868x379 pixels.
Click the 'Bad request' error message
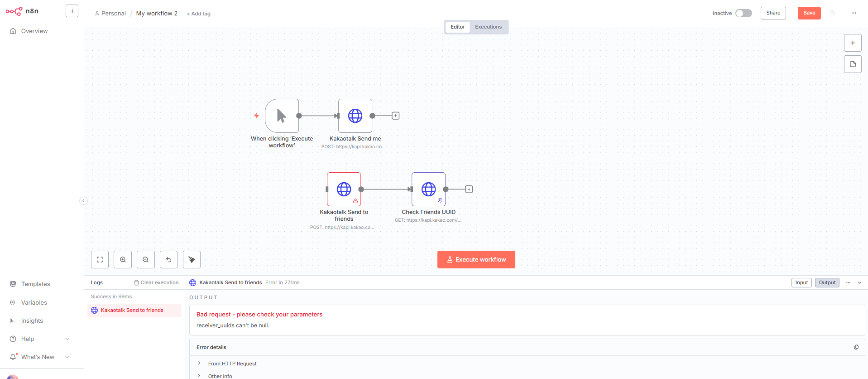tap(259, 314)
